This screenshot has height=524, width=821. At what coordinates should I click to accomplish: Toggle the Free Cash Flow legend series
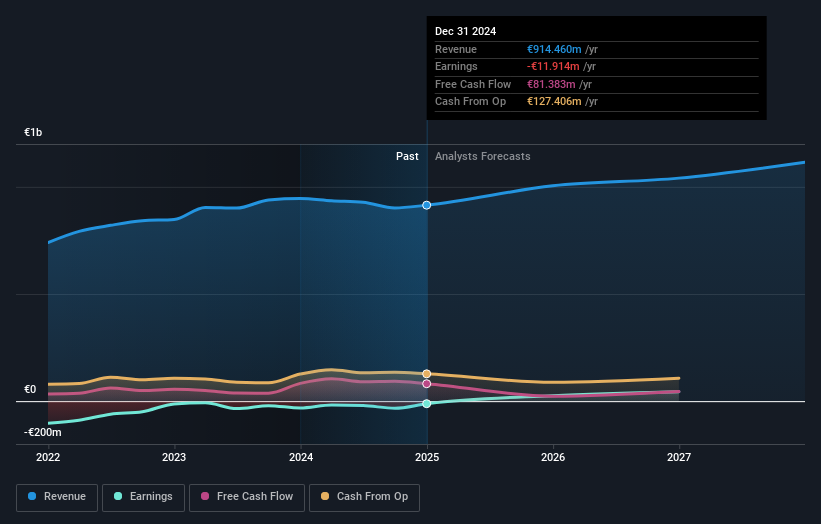(247, 497)
